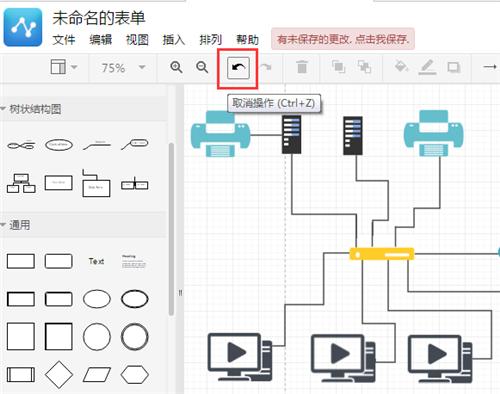Click the fill color bucket icon
The image size is (500, 394).
pyautogui.click(x=401, y=66)
